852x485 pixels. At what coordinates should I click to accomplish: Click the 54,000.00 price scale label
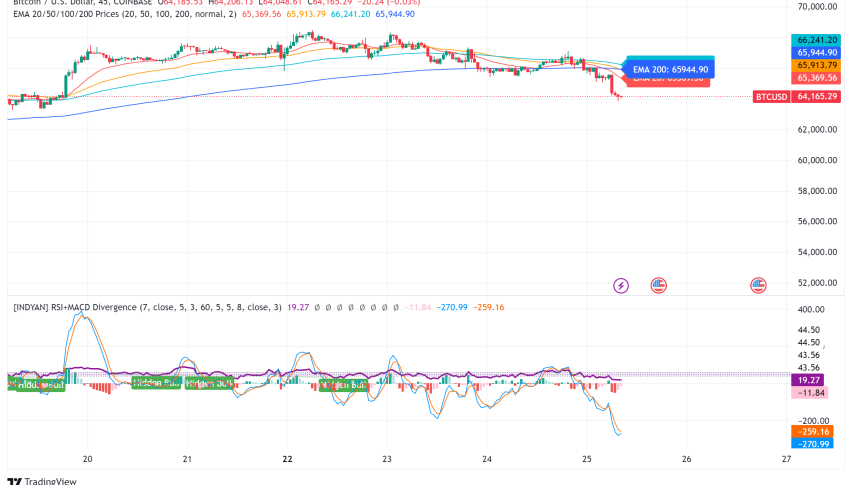[x=817, y=252]
